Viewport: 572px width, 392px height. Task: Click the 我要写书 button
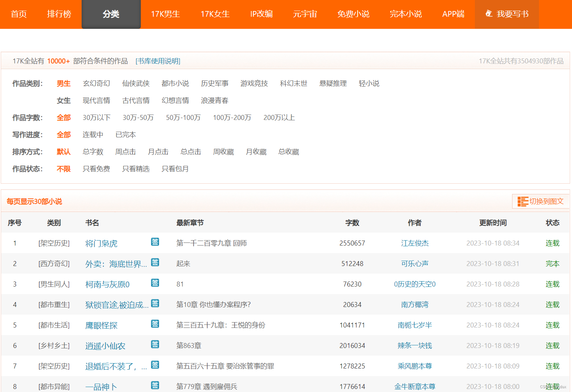tap(507, 14)
